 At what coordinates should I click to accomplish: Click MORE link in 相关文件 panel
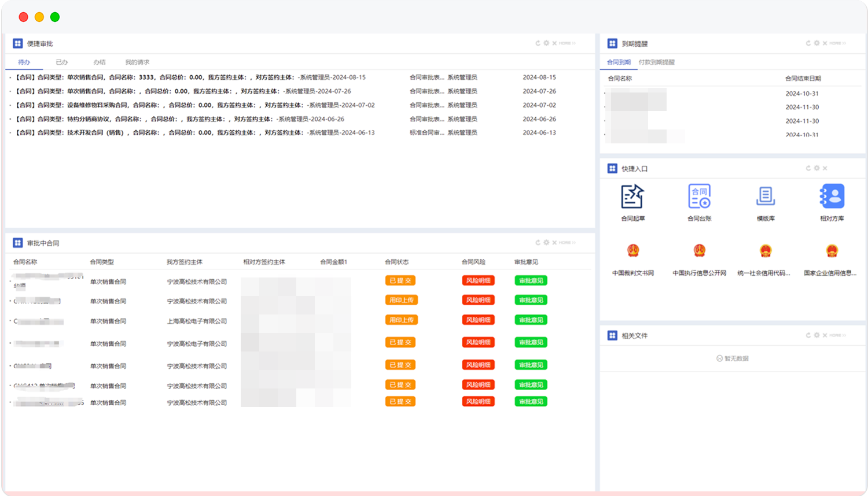(x=838, y=335)
